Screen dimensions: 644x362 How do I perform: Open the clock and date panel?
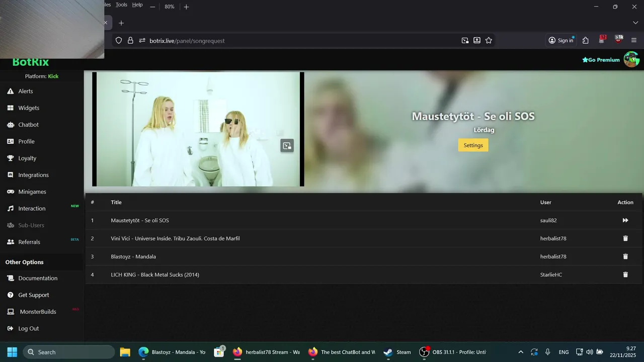(x=624, y=352)
